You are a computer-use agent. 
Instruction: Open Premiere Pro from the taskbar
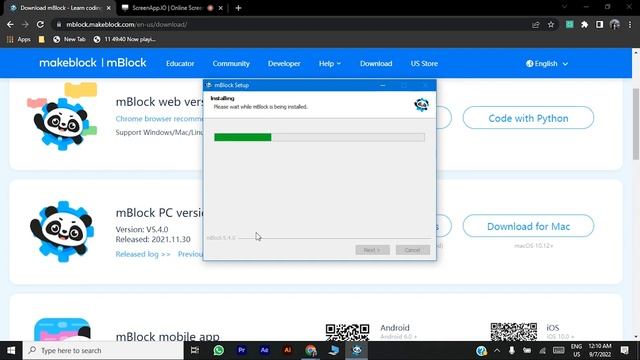(x=241, y=351)
